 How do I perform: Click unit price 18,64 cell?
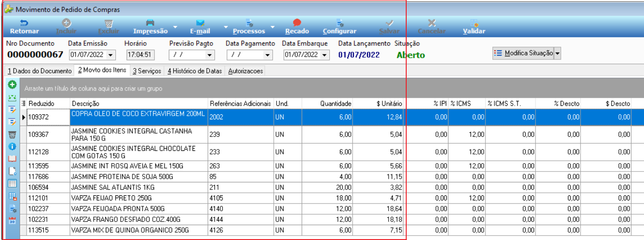point(379,209)
